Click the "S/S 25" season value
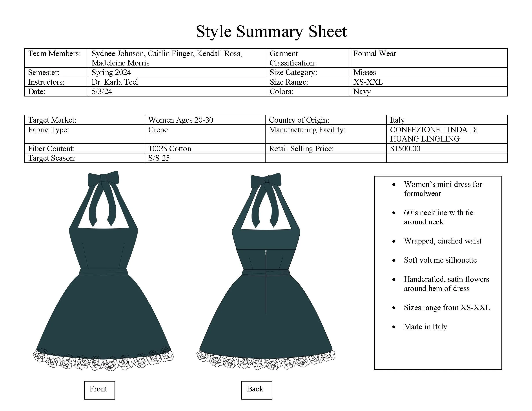Viewport: 532px width, 411px height. click(x=159, y=158)
